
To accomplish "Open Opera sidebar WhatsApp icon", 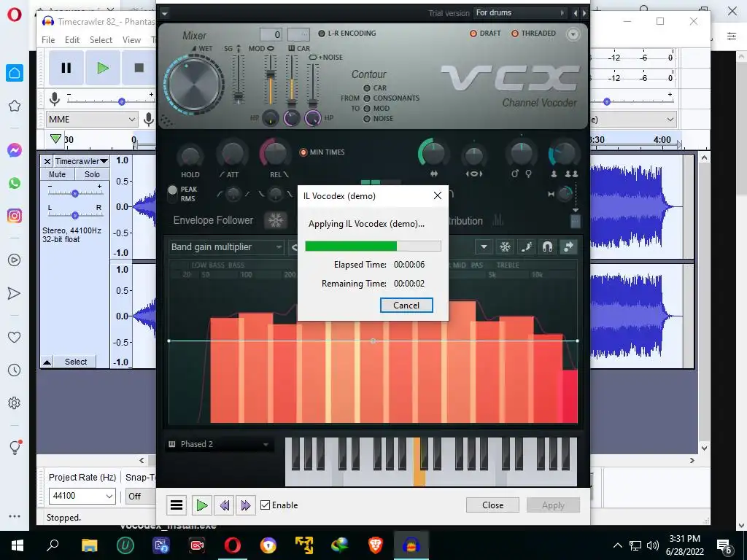I will (15, 183).
